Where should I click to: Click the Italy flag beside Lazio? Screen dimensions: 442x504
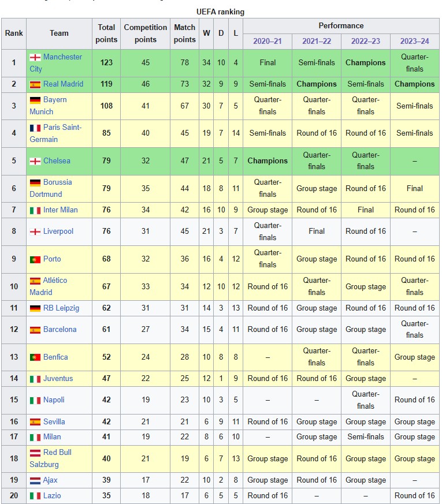pyautogui.click(x=35, y=496)
